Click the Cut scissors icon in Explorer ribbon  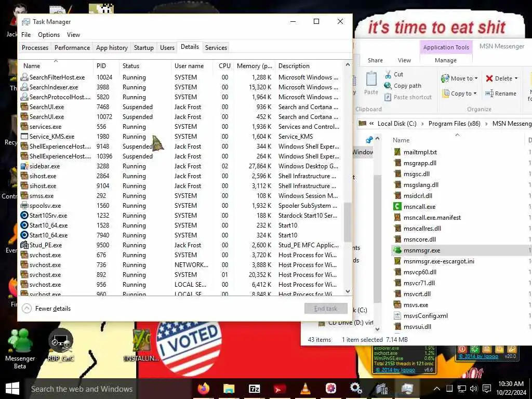pyautogui.click(x=388, y=74)
